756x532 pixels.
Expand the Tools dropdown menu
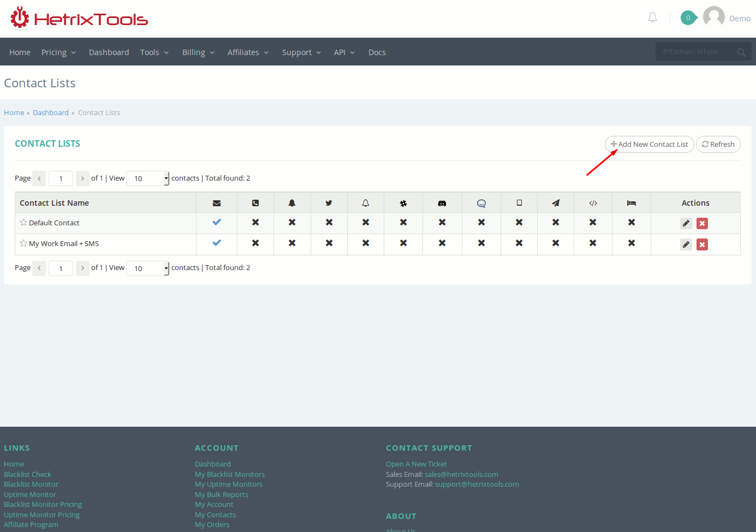click(x=154, y=52)
